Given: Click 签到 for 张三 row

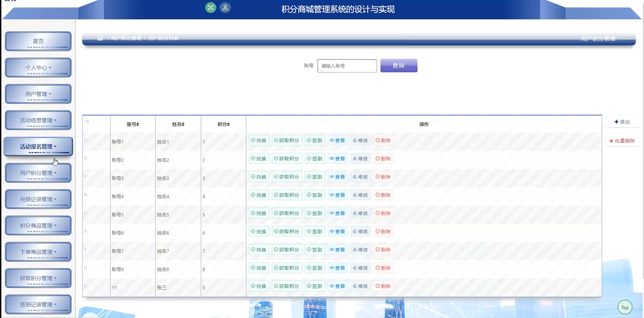Looking at the screenshot, I should [315, 286].
